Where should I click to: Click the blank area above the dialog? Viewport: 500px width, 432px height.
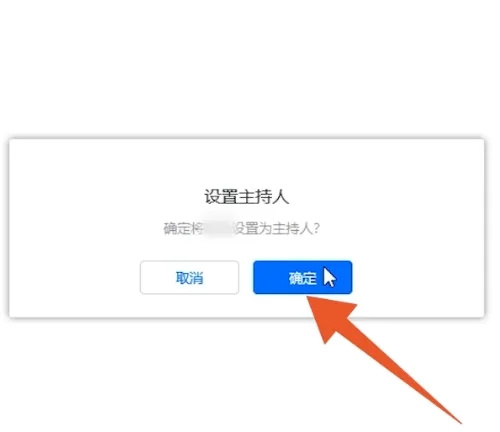pos(247,67)
